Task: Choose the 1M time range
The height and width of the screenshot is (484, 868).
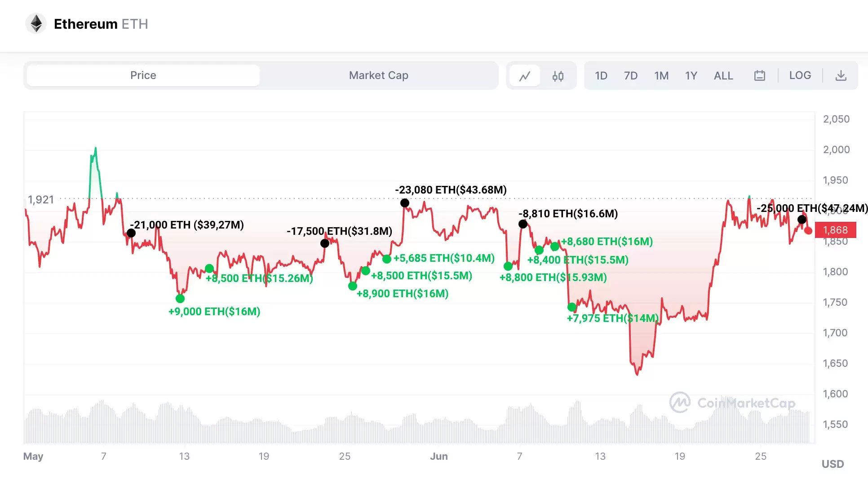Action: coord(661,75)
